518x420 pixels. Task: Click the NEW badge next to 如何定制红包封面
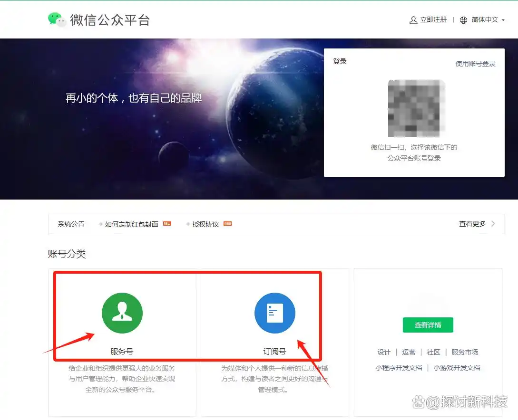point(167,224)
